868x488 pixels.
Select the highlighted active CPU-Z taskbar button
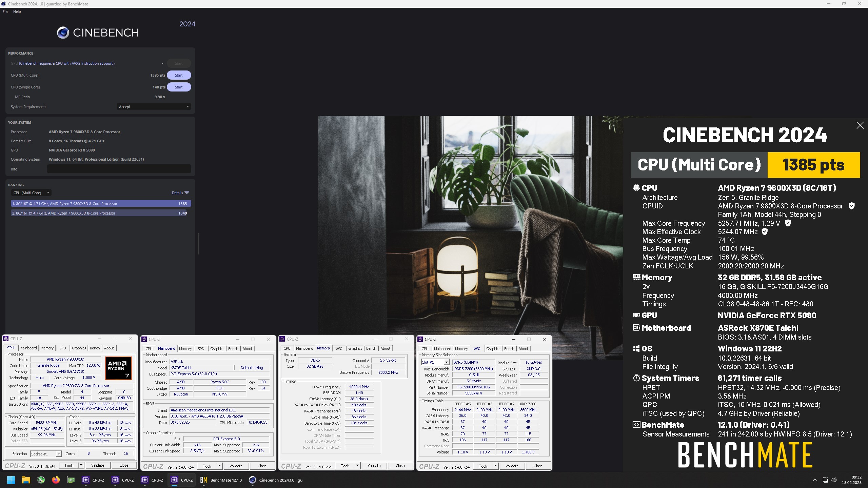(x=182, y=480)
